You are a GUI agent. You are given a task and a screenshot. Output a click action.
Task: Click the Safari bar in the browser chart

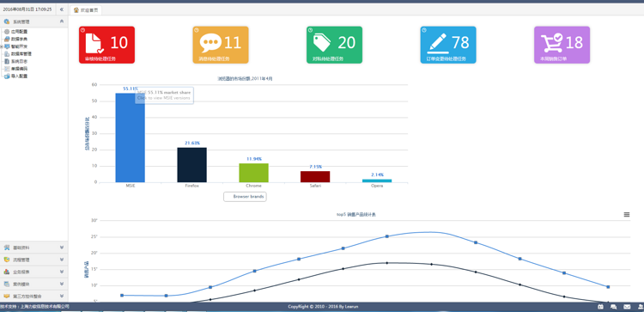tap(315, 177)
